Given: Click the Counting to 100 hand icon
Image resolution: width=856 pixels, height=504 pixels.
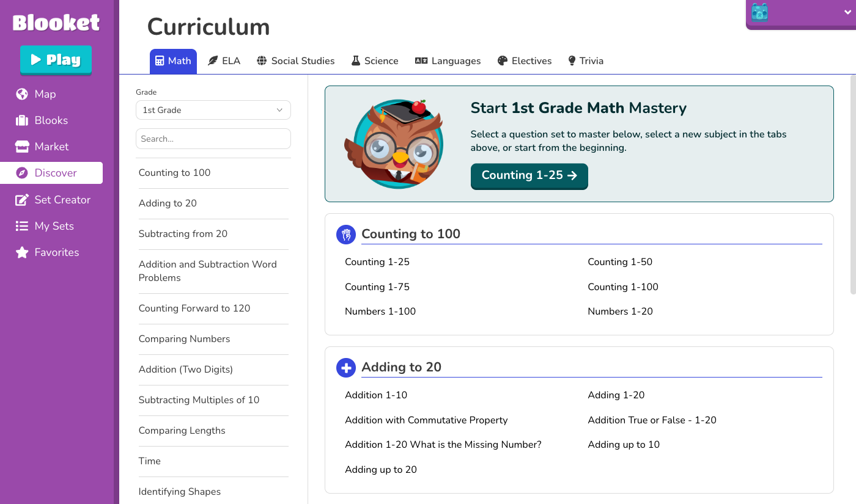Looking at the screenshot, I should (x=346, y=235).
